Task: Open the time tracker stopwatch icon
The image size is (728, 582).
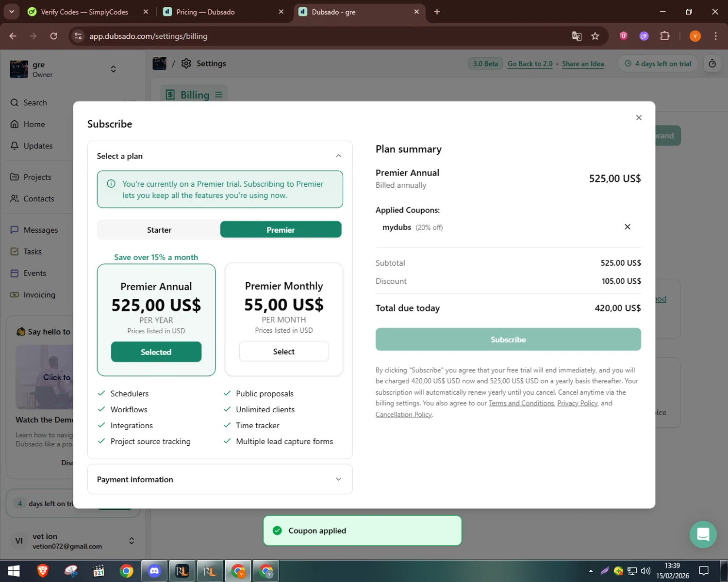Action: 712,64
